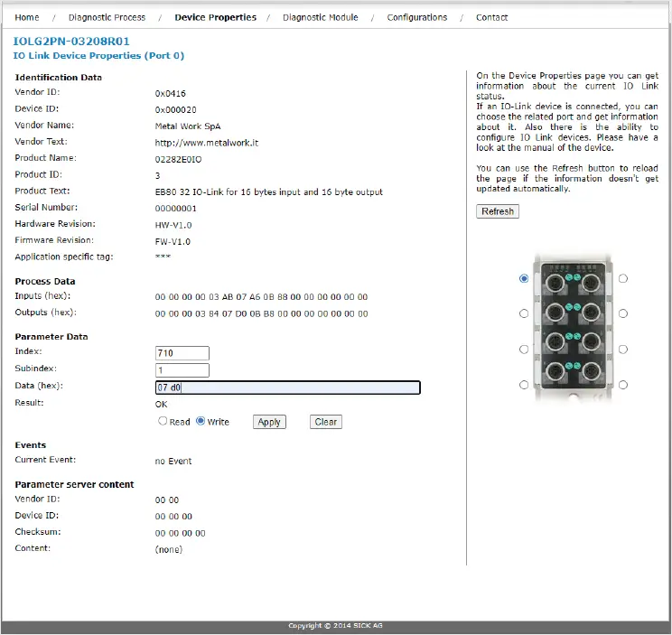Click the Clear button
672x635 pixels.
[x=326, y=422]
